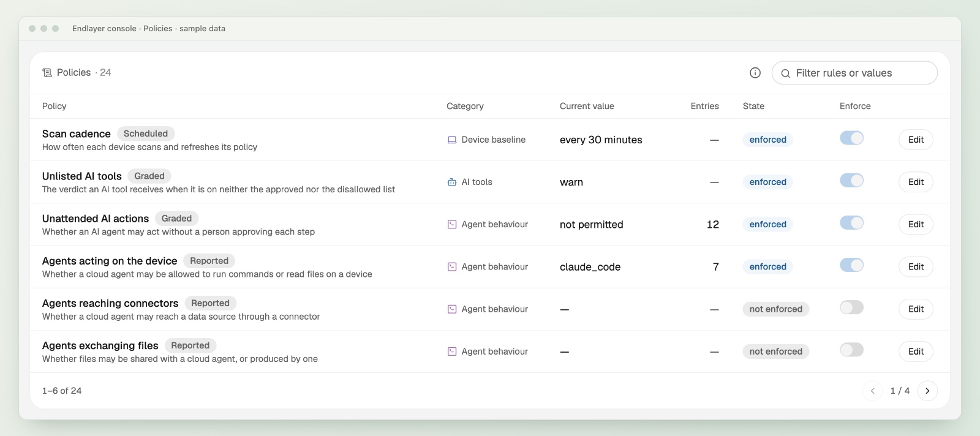Click the Current value column header
Image resolution: width=980 pixels, height=436 pixels.
587,106
